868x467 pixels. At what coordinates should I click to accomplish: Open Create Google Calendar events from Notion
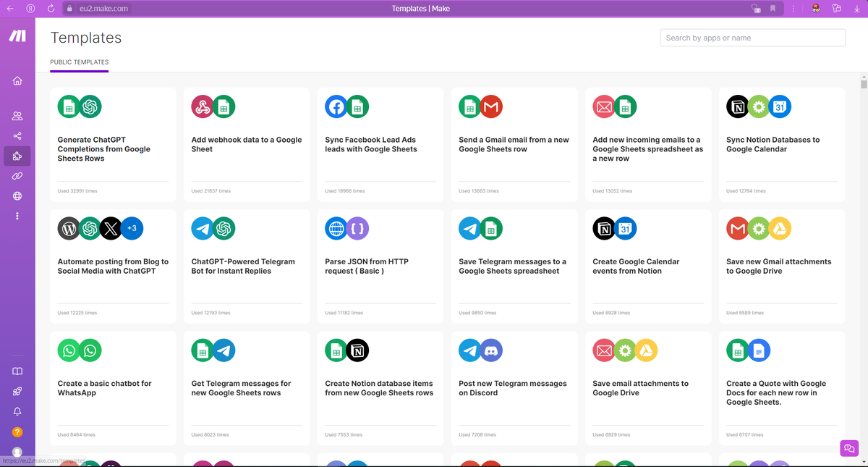[648, 266]
